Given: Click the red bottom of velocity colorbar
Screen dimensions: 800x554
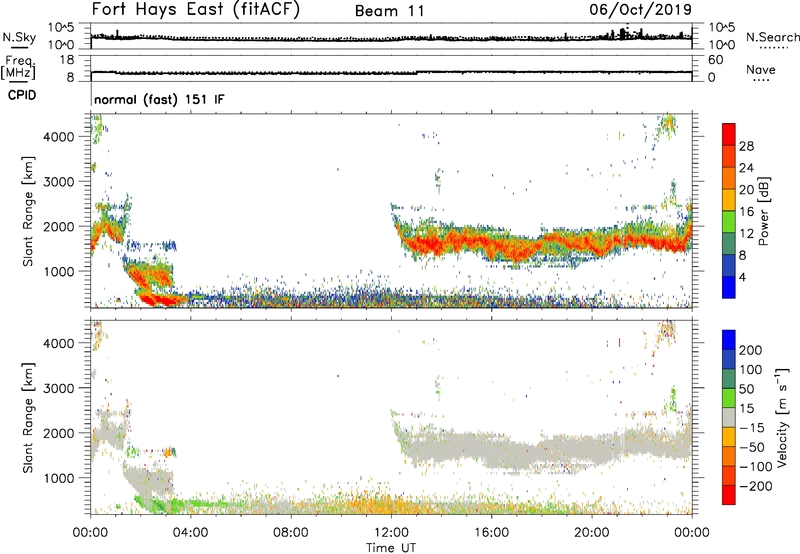Looking at the screenshot, I should [x=729, y=495].
